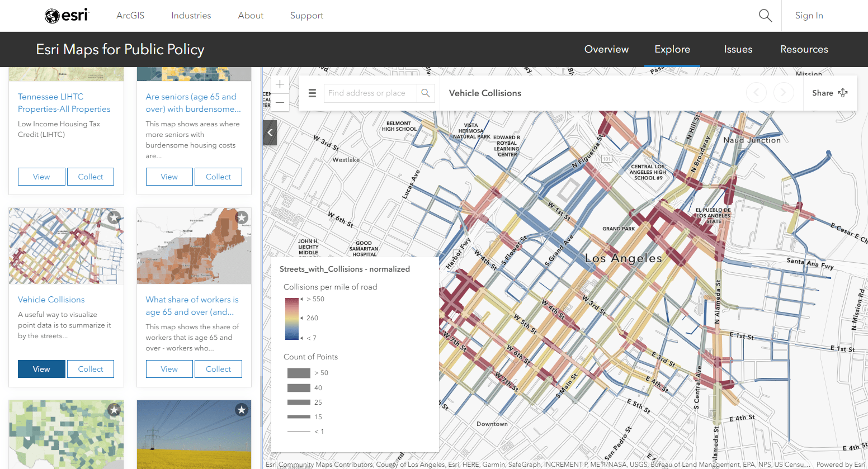The height and width of the screenshot is (469, 868).
Task: Collect the Vehicle Collisions map
Action: [91, 369]
